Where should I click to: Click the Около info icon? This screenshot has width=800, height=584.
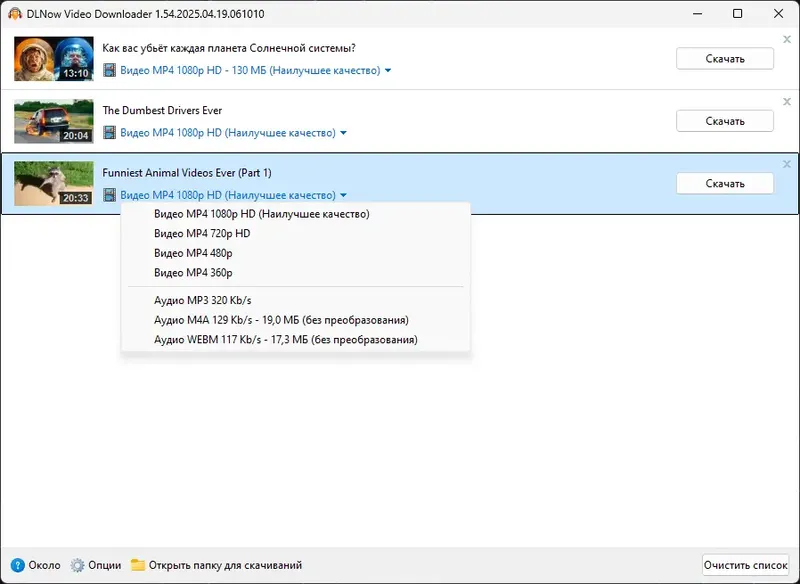pyautogui.click(x=17, y=565)
